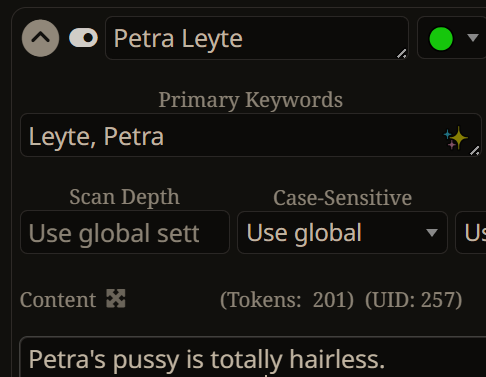Click the Leyte, Petra keywords field

[251, 135]
